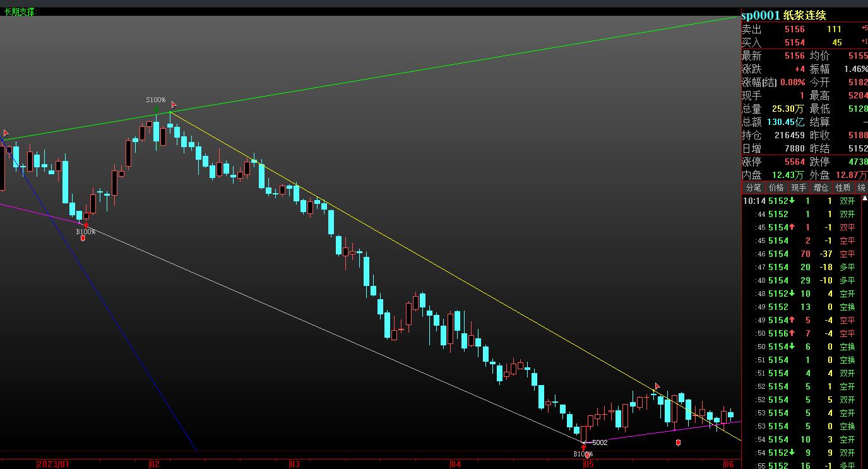Click 多平 in the :47 tick row
The width and height of the screenshot is (868, 469).
(x=847, y=267)
